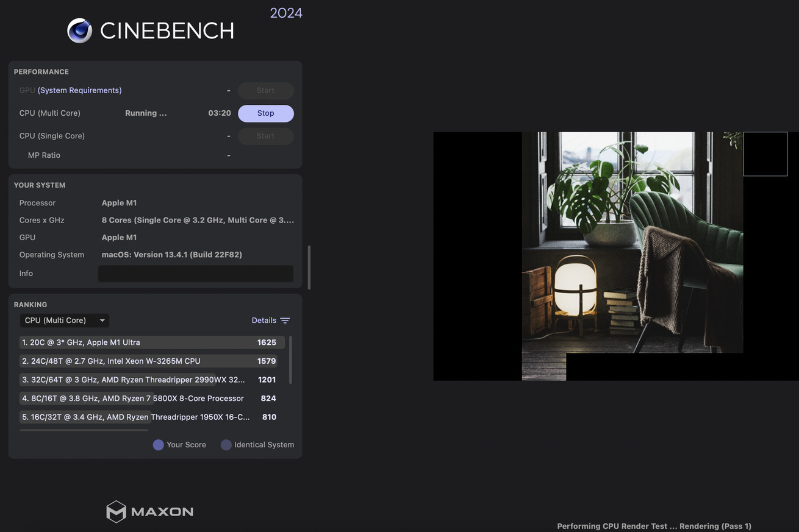Click the Performing CPU Render Test status
The width and height of the screenshot is (799, 532).
(x=654, y=526)
